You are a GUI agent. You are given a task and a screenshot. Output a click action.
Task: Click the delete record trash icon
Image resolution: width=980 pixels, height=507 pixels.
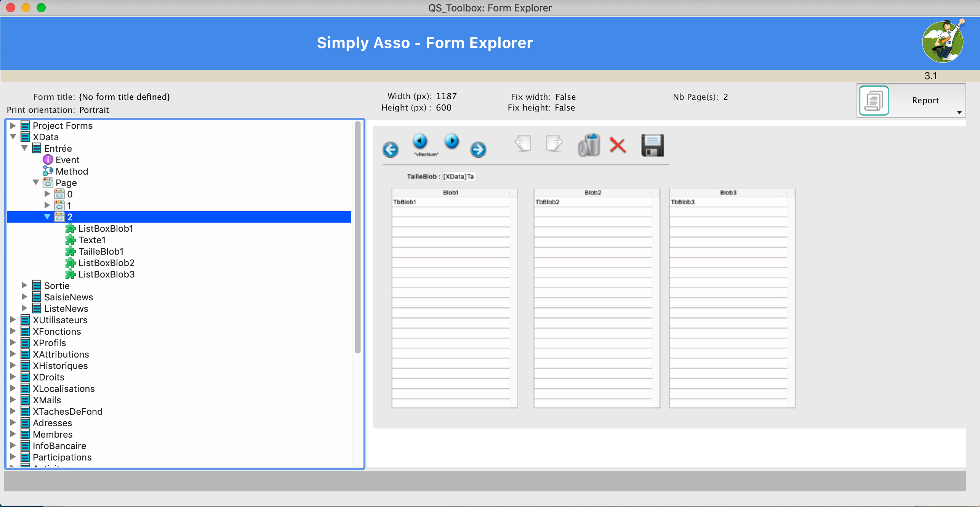coord(589,146)
